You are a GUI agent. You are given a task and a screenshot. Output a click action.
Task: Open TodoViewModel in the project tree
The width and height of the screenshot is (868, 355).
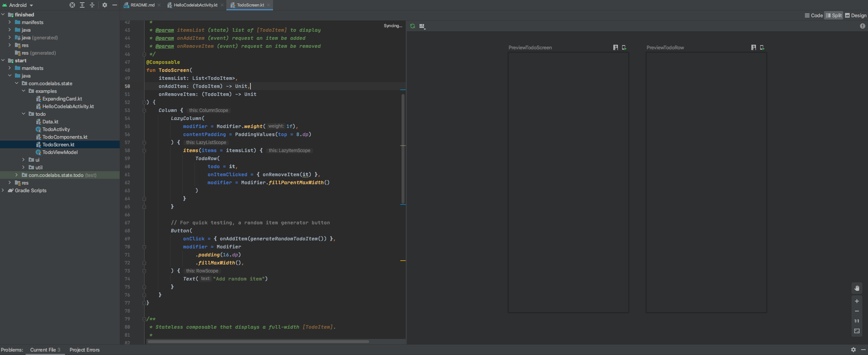tap(60, 152)
